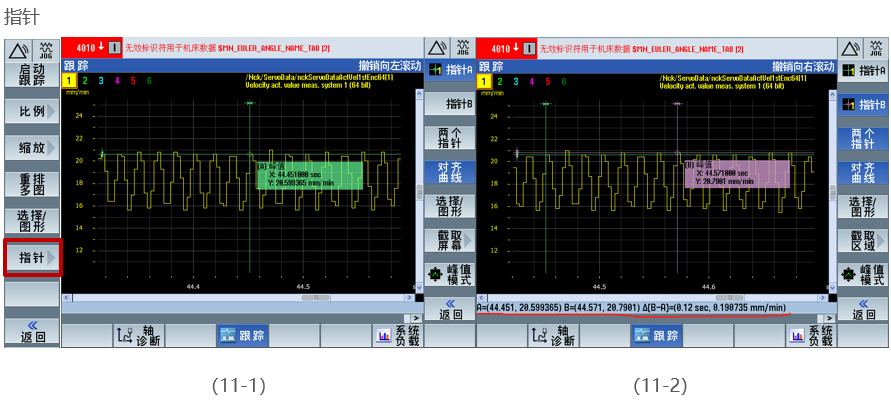Click header text 撤销向右滚动

click(x=803, y=65)
